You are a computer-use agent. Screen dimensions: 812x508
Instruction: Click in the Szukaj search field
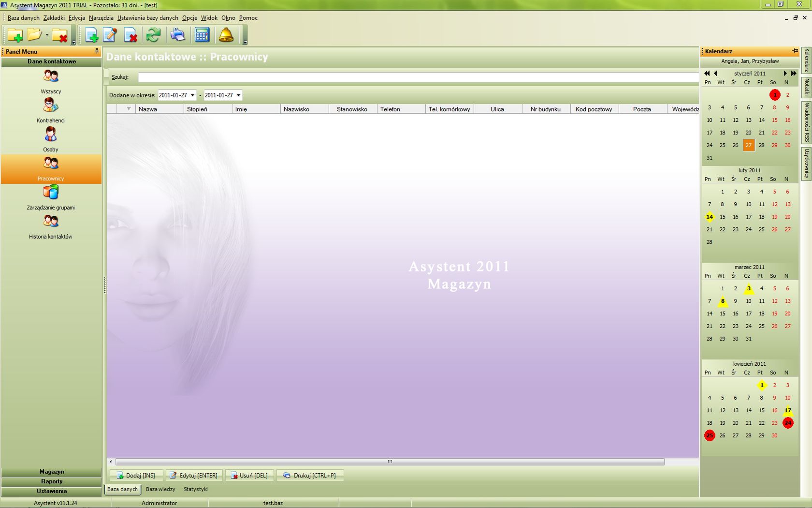pos(418,77)
